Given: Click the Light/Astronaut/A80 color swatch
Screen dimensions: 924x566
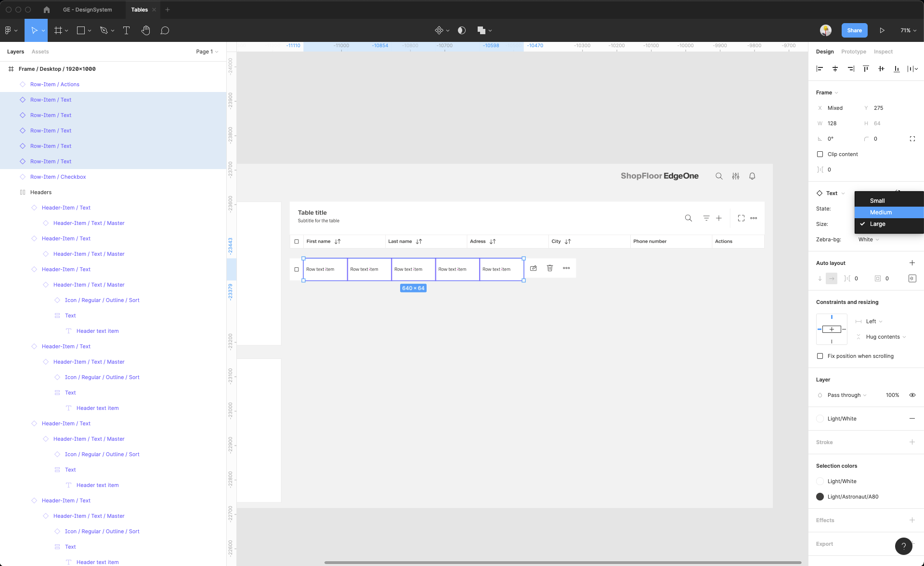Looking at the screenshot, I should [820, 497].
